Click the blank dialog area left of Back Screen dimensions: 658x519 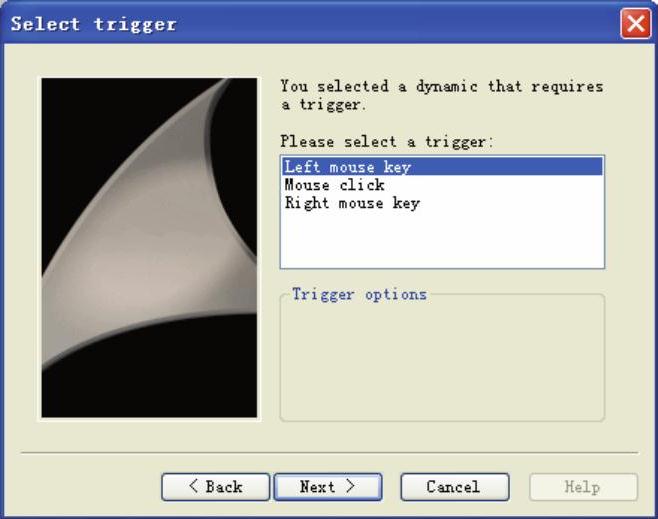84,487
